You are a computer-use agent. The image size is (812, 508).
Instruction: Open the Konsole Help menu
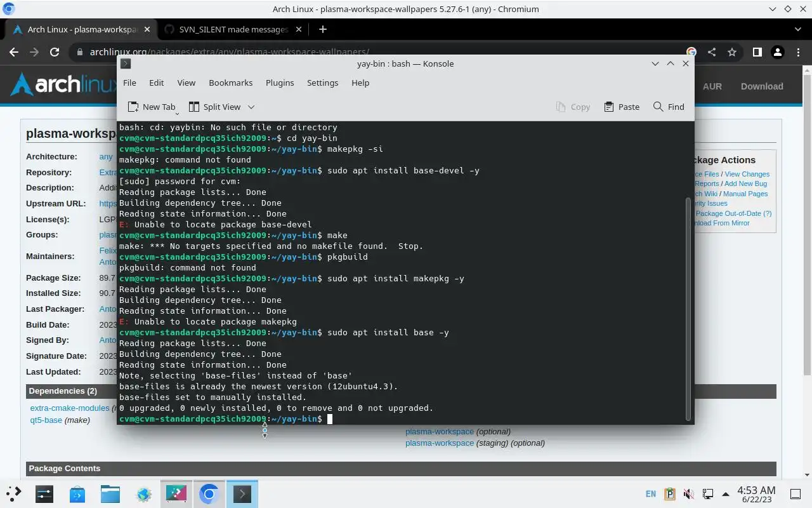(360, 83)
